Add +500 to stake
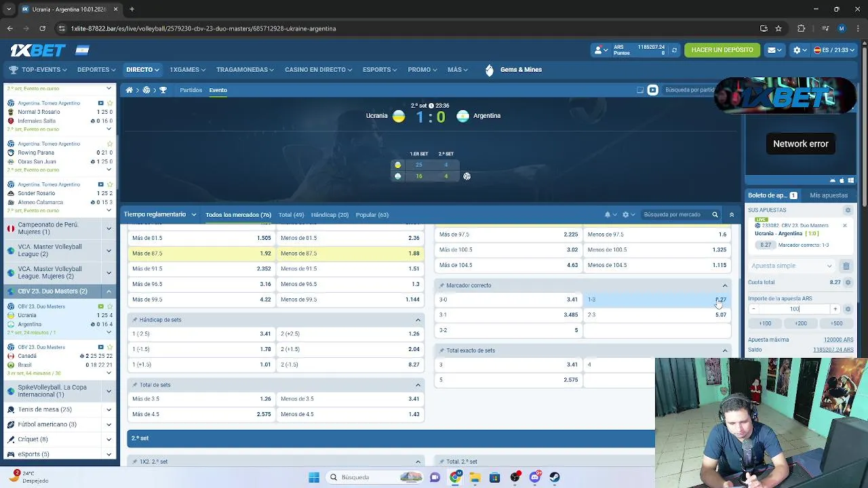This screenshot has height=488, width=868. point(837,324)
